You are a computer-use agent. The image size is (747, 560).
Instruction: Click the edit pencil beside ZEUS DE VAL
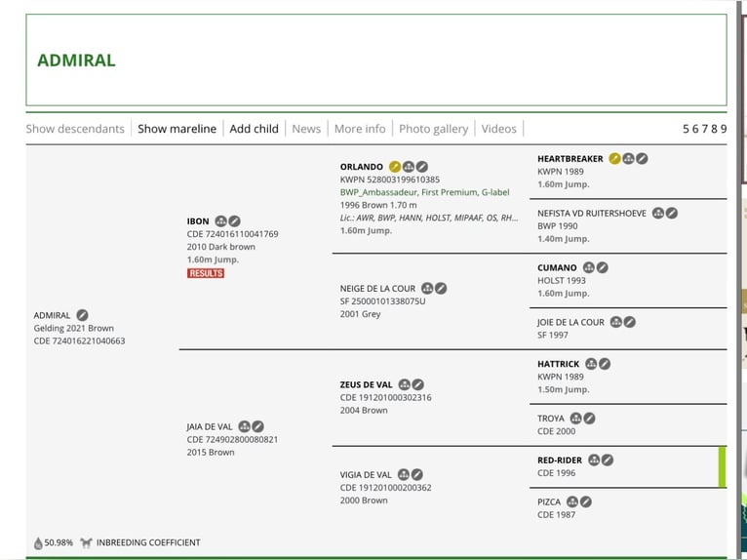point(417,385)
